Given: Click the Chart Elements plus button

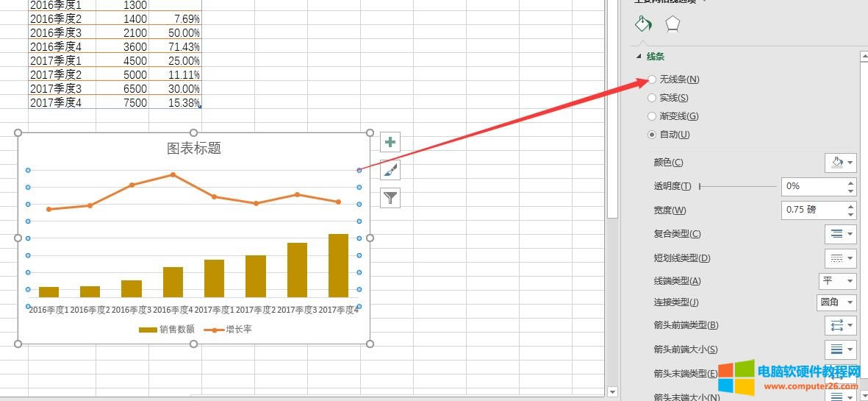Looking at the screenshot, I should [x=390, y=142].
